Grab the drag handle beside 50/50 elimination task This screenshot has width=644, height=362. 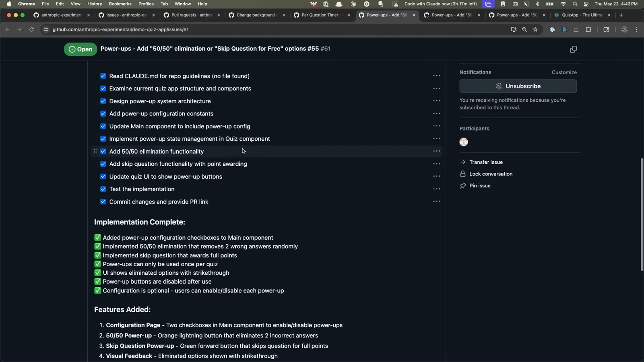[95, 151]
